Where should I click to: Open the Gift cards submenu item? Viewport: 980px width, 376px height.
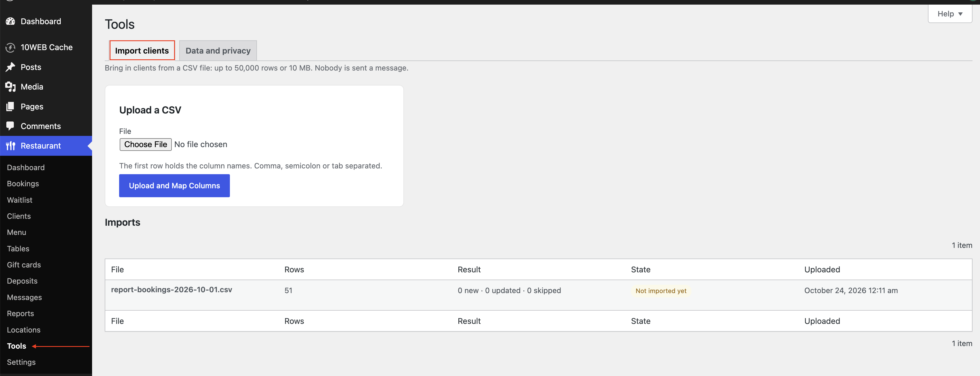pos(24,265)
